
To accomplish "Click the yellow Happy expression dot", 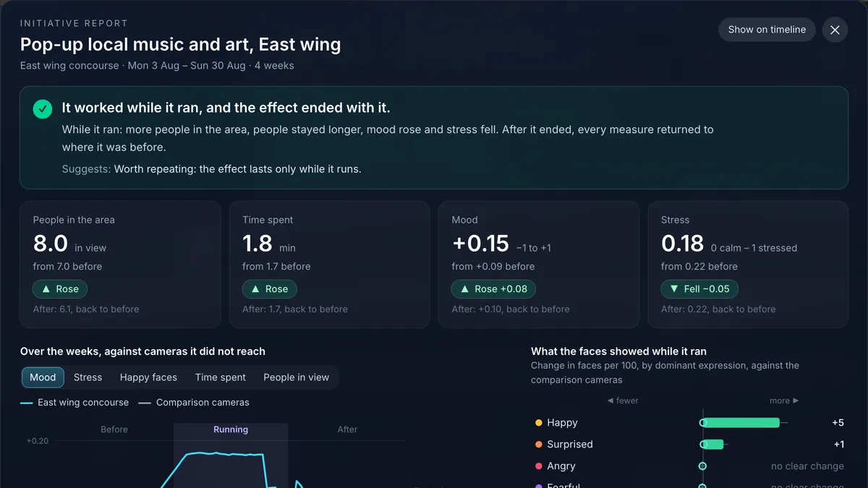I will pos(538,423).
